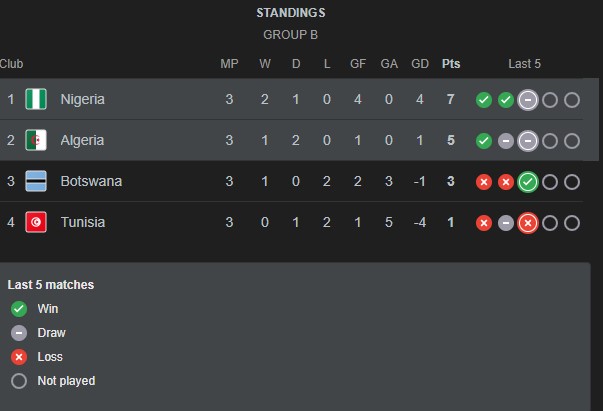Click the Tunisia flag icon

36,222
